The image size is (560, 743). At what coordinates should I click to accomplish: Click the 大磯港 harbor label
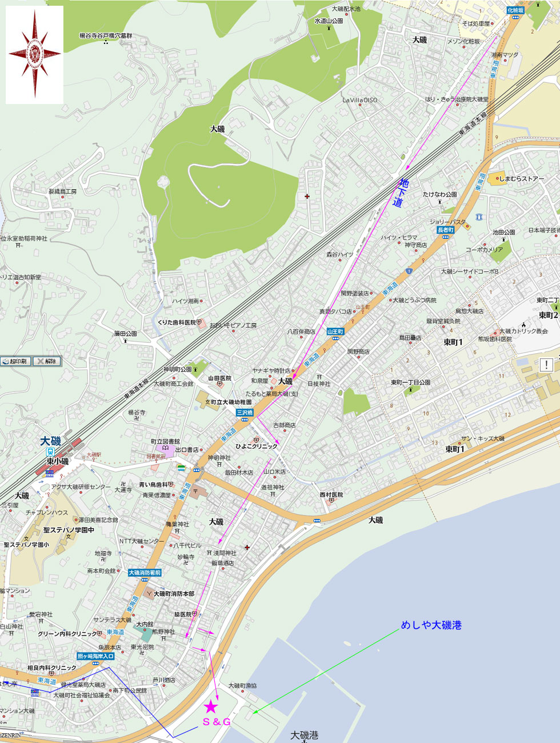[304, 735]
